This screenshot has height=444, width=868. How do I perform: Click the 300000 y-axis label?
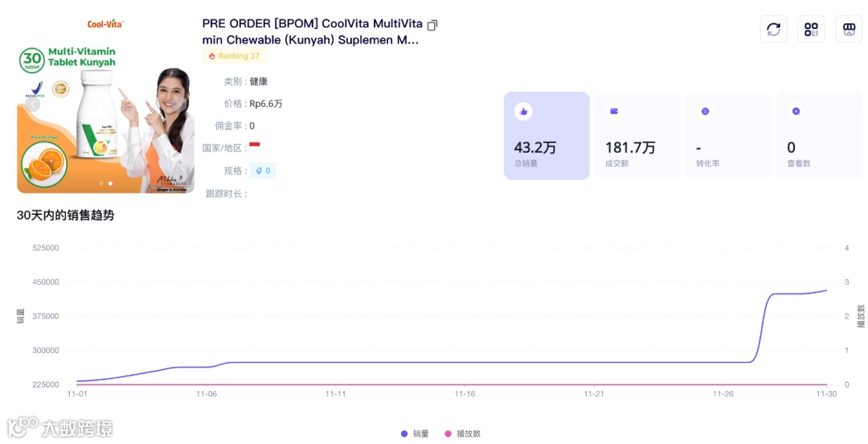point(45,351)
